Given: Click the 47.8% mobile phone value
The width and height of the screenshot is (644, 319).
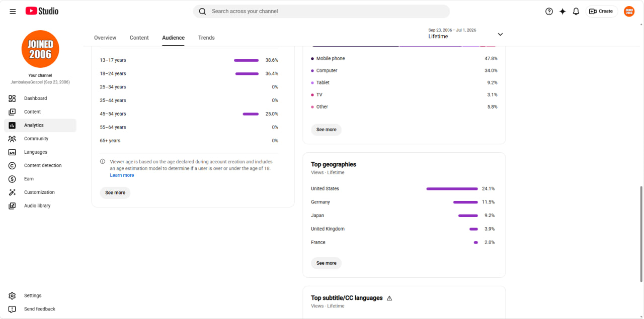Looking at the screenshot, I should pyautogui.click(x=491, y=59).
